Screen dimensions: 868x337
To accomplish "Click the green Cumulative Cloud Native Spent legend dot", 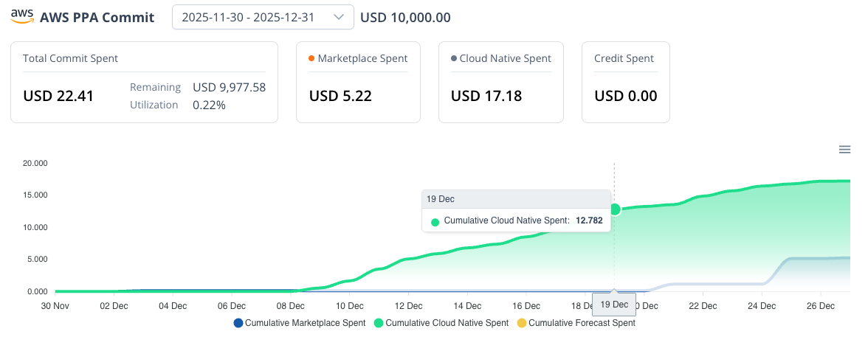I will [379, 323].
